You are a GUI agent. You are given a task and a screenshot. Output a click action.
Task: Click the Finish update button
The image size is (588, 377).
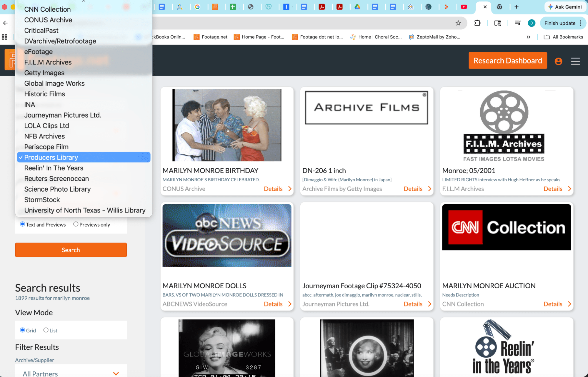(x=563, y=23)
